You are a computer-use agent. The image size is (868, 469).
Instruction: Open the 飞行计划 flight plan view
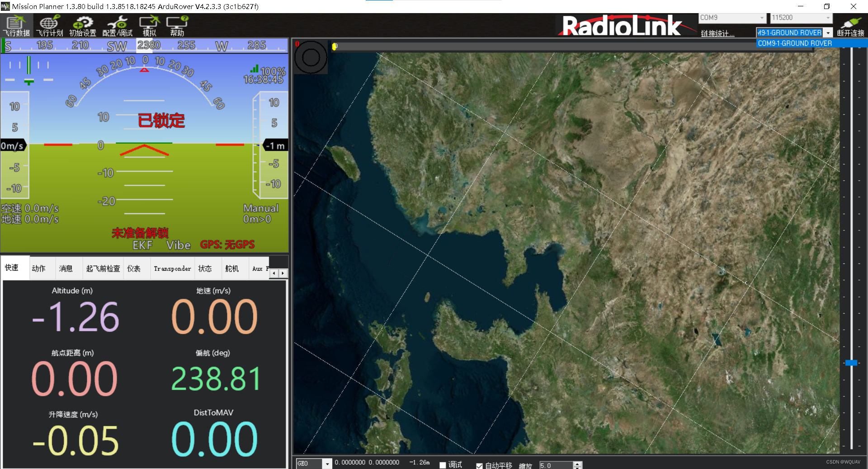[50, 26]
